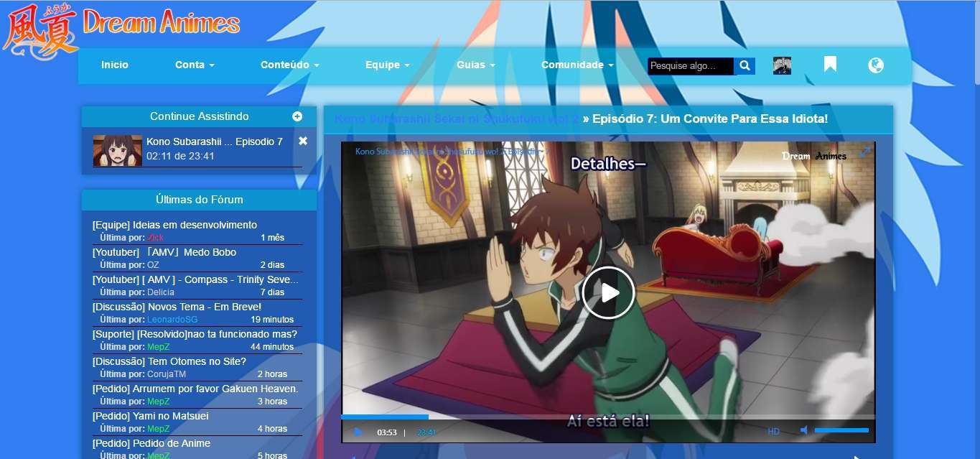Click the '19 minutos' timestamp

click(272, 320)
